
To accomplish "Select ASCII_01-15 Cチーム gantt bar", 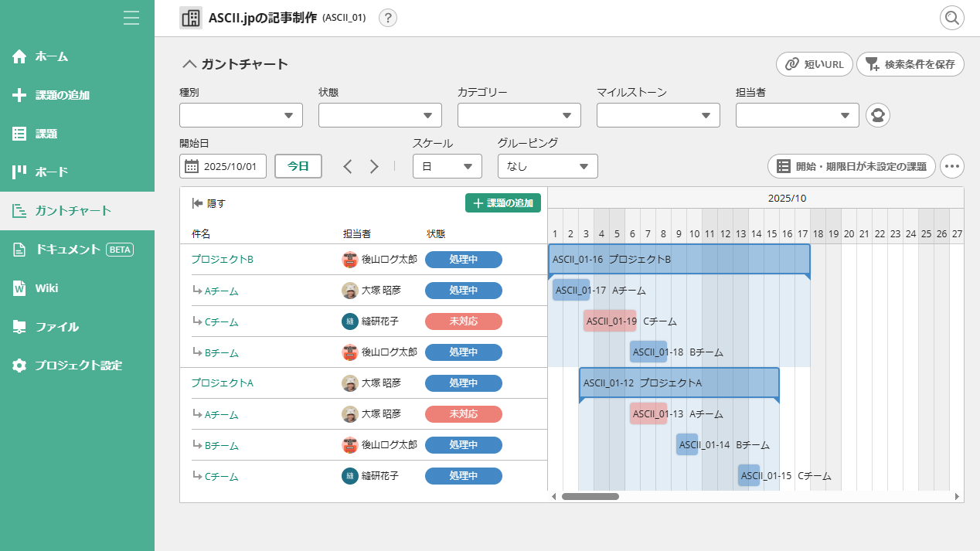I will 749,475.
